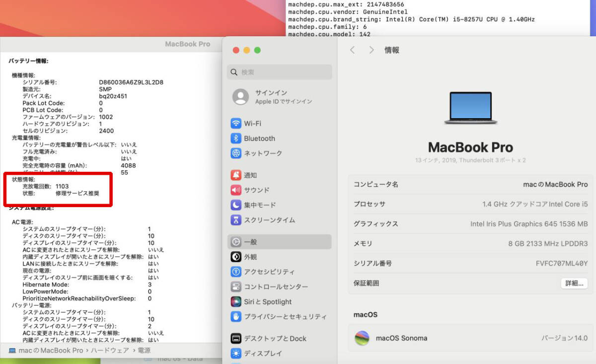Click cycle count value 1103
Screen dimensions: 596x364
62,186
